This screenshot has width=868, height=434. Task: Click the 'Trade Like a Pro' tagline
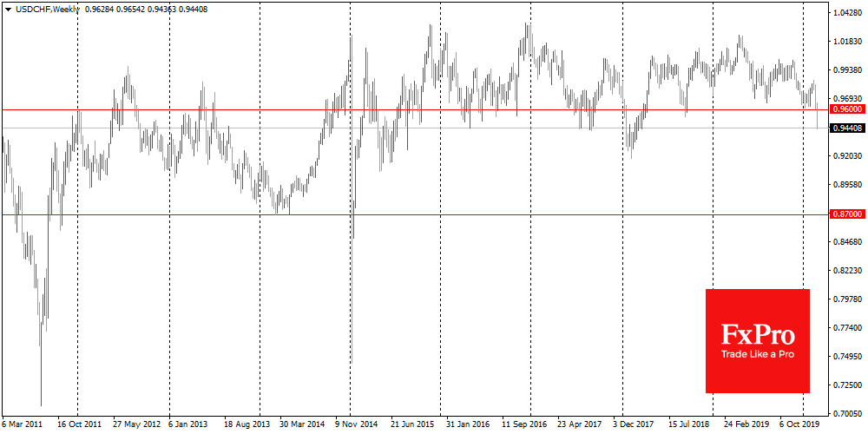pos(757,354)
